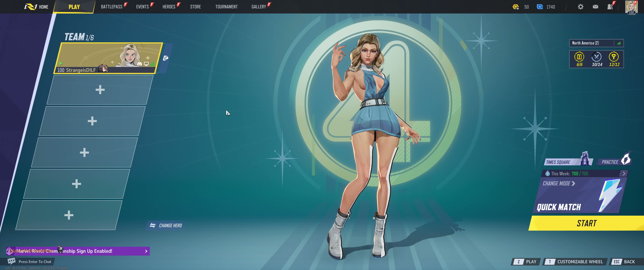644x270 pixels.
Task: Open the friends list icon
Action: pos(610,7)
